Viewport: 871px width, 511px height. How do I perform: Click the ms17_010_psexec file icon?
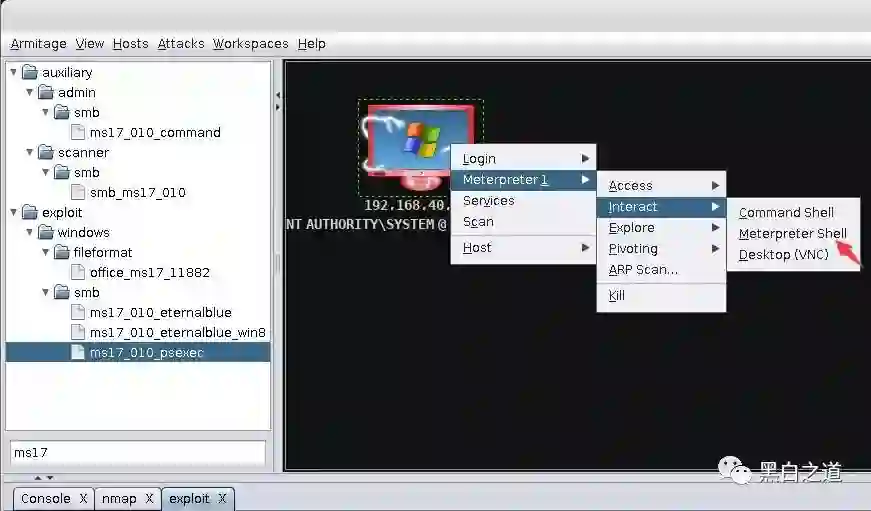78,352
